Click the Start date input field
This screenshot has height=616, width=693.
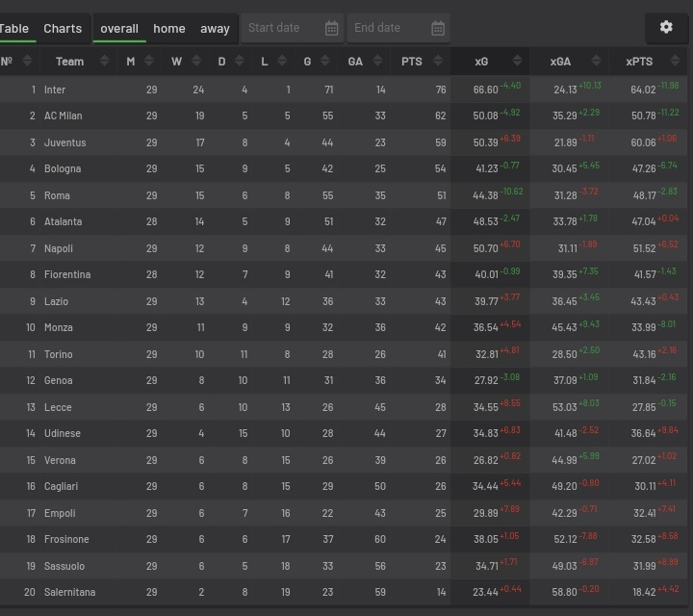[x=293, y=28]
